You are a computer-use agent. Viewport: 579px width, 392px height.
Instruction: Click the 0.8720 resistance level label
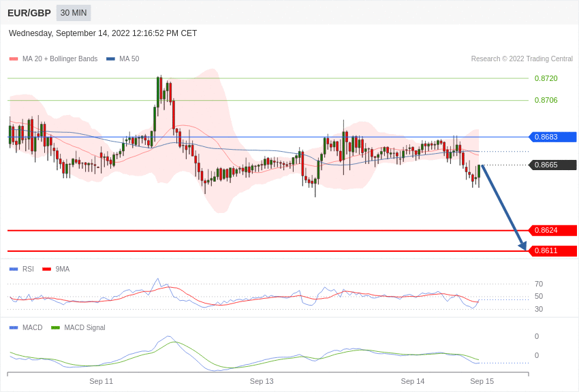546,78
